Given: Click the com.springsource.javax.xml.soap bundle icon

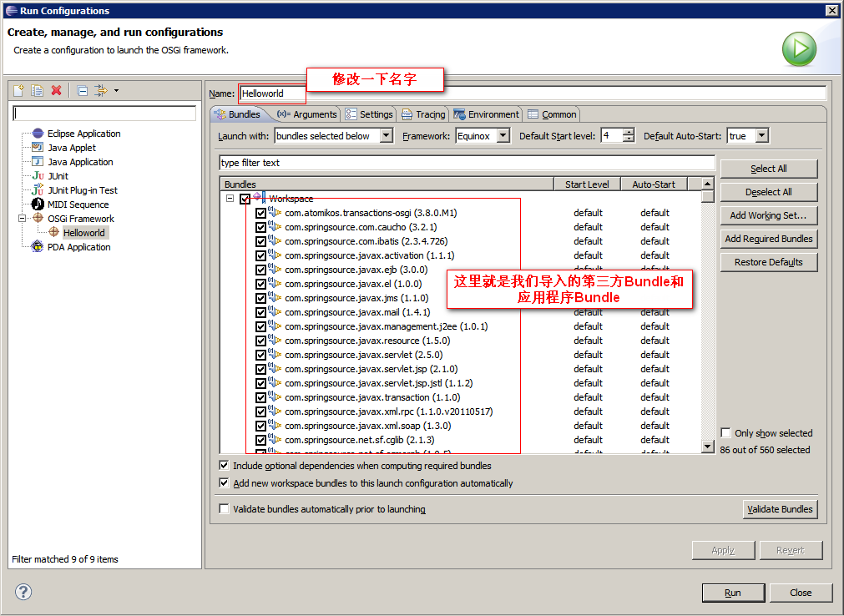Looking at the screenshot, I should (275, 425).
